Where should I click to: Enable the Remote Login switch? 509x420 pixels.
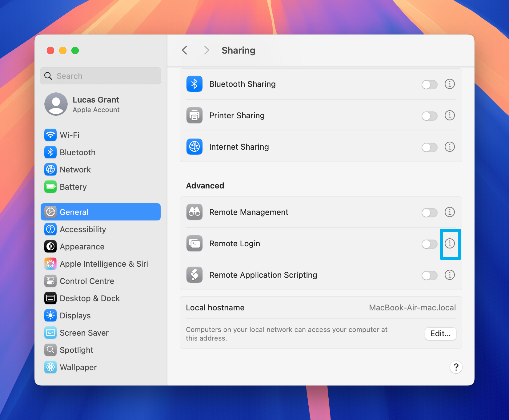430,244
